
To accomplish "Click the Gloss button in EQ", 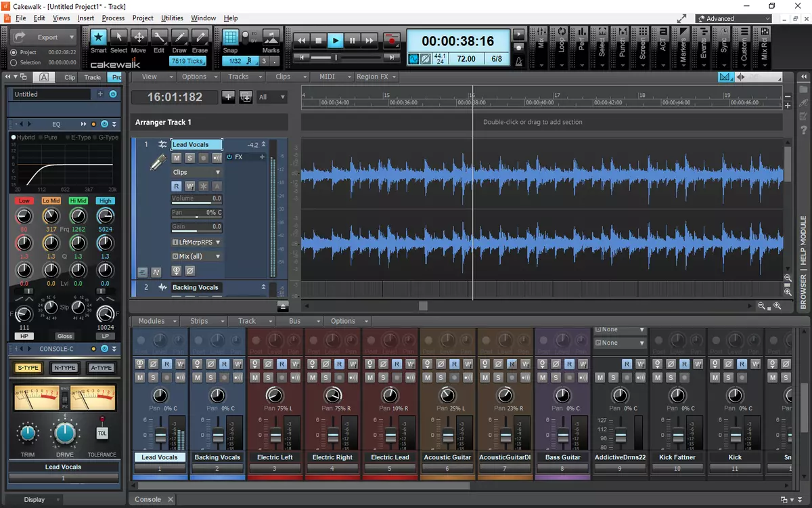I will (65, 336).
